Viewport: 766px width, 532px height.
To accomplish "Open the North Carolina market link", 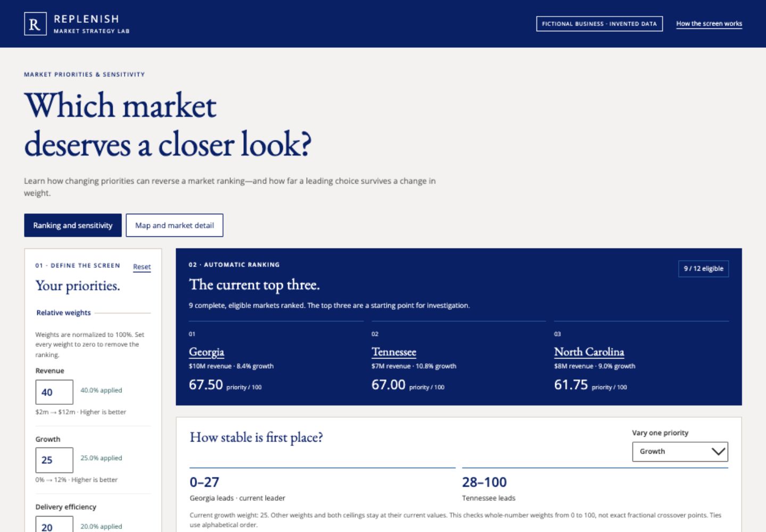I will tap(589, 352).
